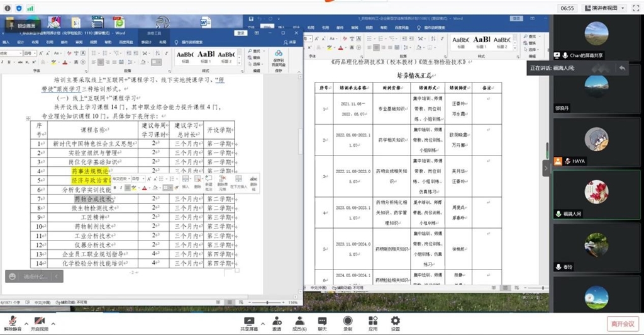
Task: Click 查找 in right Word window ribbon
Action: point(530,37)
